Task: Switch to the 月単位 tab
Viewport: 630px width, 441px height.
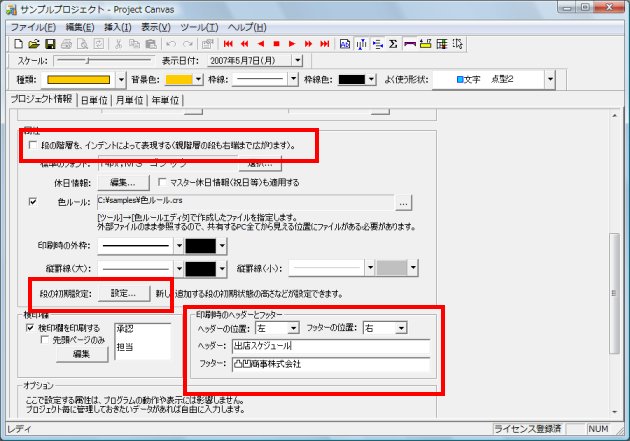Action: [128, 100]
